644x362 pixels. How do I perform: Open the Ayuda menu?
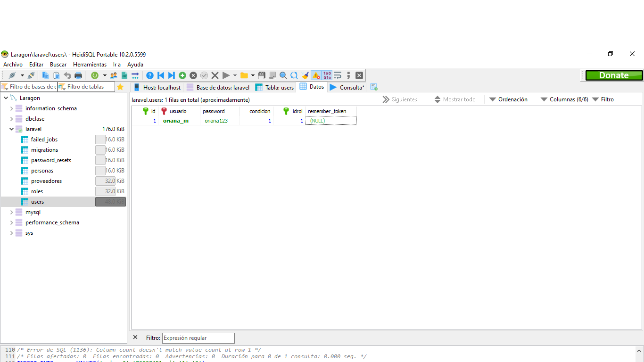click(135, 65)
